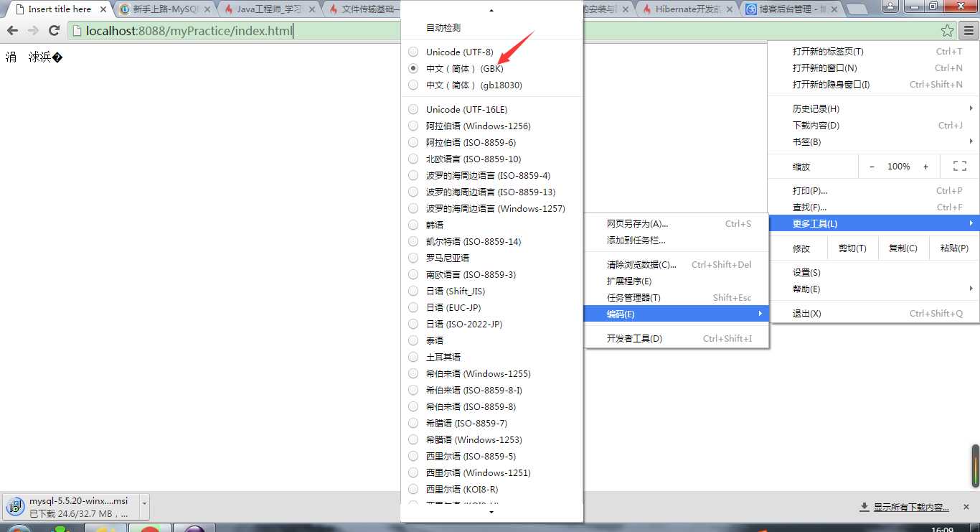Viewport: 980px width, 532px height.
Task: Select 凯尔特语 (ISO-8859-14) encoding
Action: pyautogui.click(x=492, y=241)
